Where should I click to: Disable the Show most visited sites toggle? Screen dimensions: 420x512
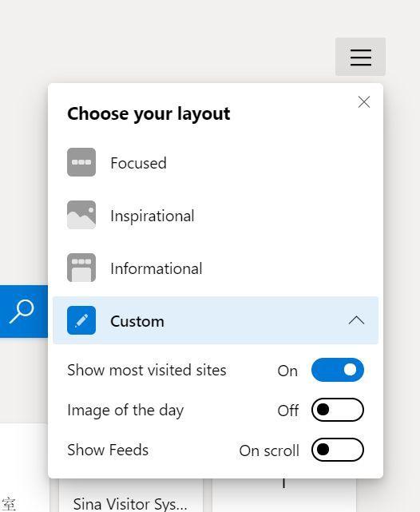(x=338, y=370)
